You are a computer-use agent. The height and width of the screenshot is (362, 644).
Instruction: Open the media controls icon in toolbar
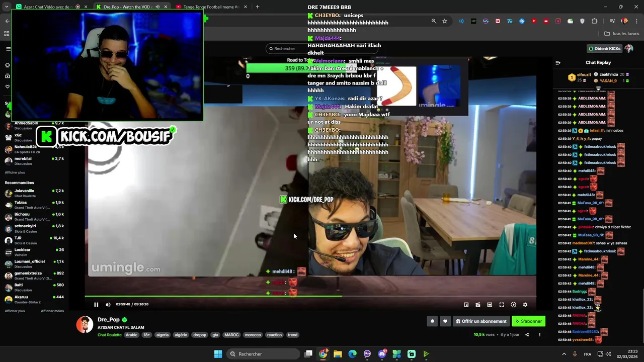(x=612, y=21)
